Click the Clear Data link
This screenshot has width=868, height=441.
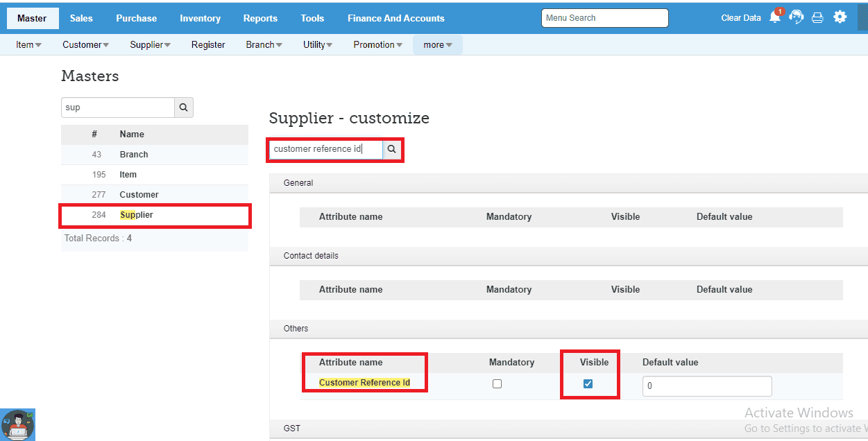[741, 18]
